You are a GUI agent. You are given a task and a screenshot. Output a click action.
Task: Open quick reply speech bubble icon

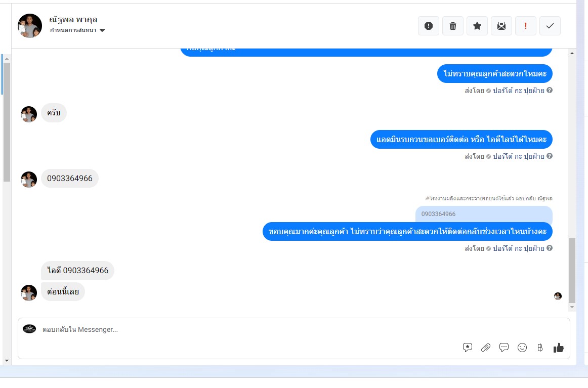pos(504,348)
